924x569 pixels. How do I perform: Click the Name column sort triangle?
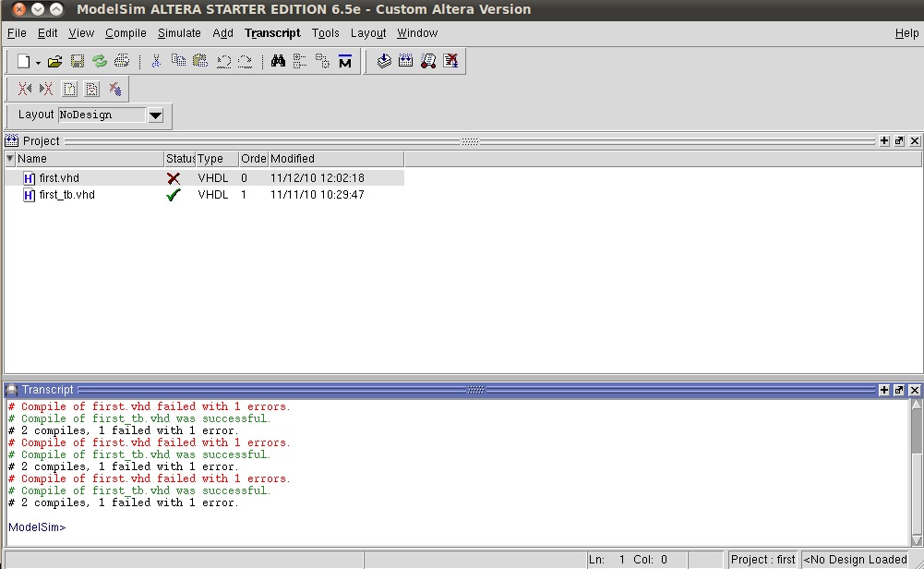pos(10,159)
